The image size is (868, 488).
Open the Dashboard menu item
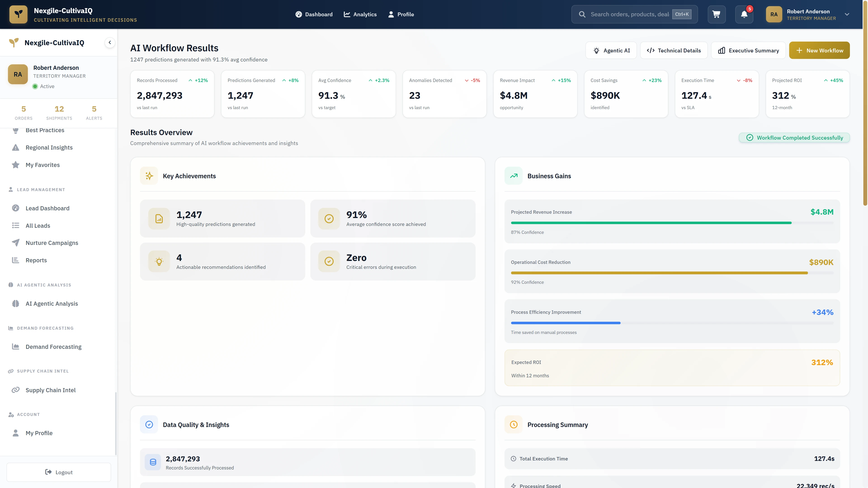coord(314,14)
